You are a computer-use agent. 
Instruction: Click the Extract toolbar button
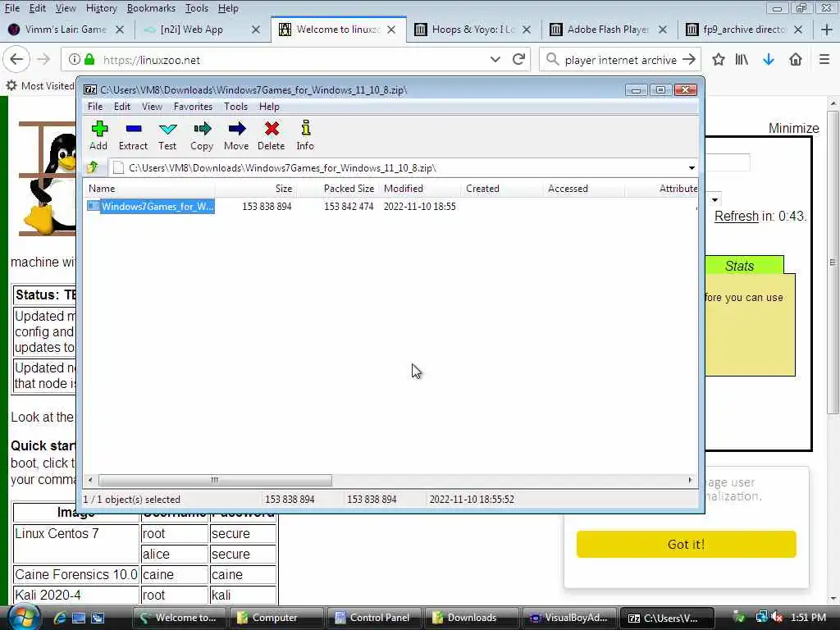pos(134,135)
